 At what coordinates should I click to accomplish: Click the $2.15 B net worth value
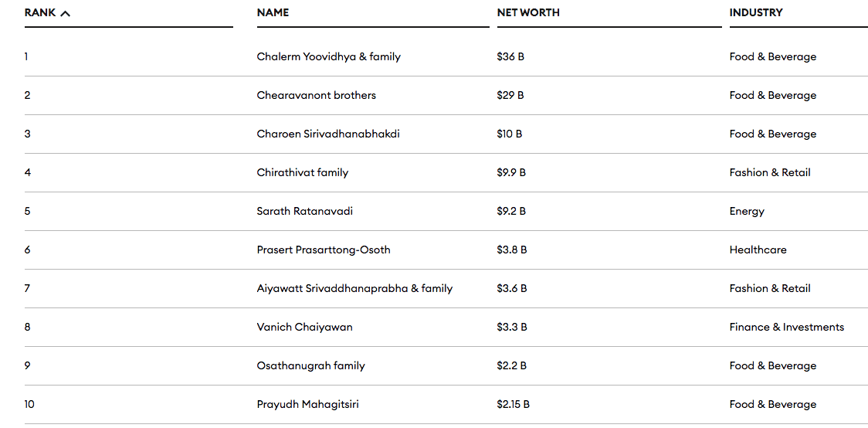514,405
